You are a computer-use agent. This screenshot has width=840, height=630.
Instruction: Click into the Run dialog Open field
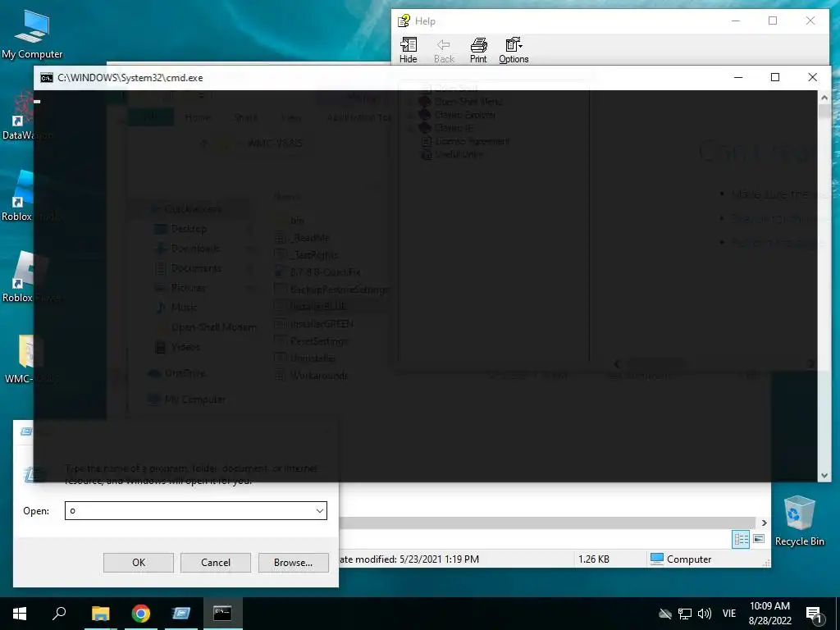click(195, 510)
